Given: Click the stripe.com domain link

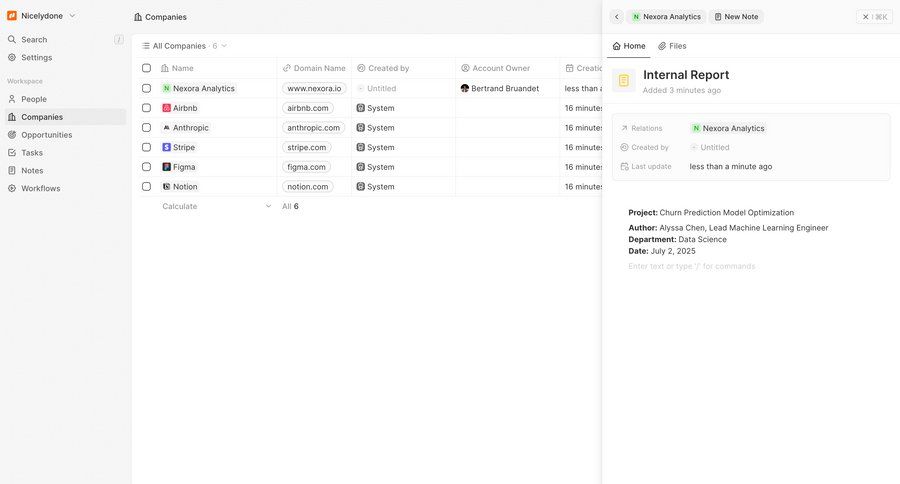Looking at the screenshot, I should click(x=307, y=147).
